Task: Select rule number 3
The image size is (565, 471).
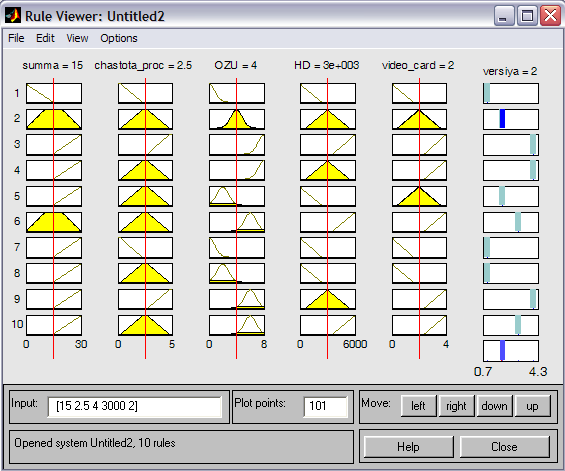Action: pos(17,144)
